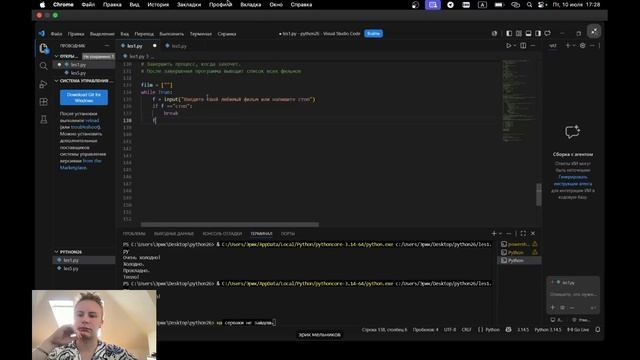Toggle the bottom panel layout icon
640x360 pixels.
pos(528,33)
